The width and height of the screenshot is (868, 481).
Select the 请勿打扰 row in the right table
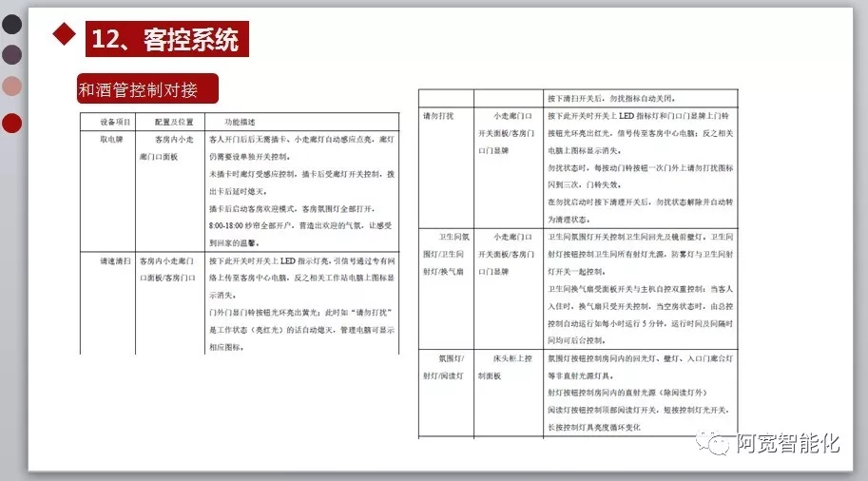[x=438, y=116]
